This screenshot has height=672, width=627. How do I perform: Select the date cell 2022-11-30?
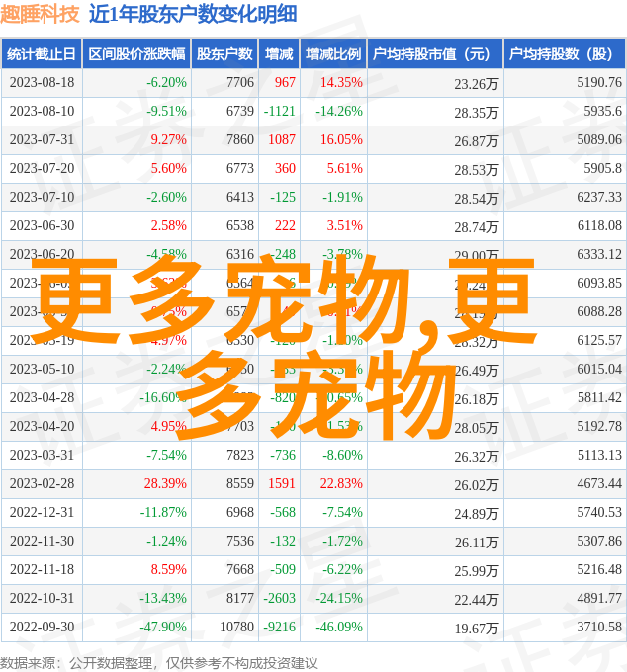click(x=42, y=541)
